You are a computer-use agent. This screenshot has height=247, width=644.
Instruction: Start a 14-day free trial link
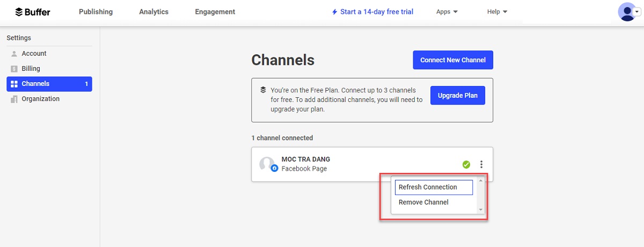click(x=372, y=12)
